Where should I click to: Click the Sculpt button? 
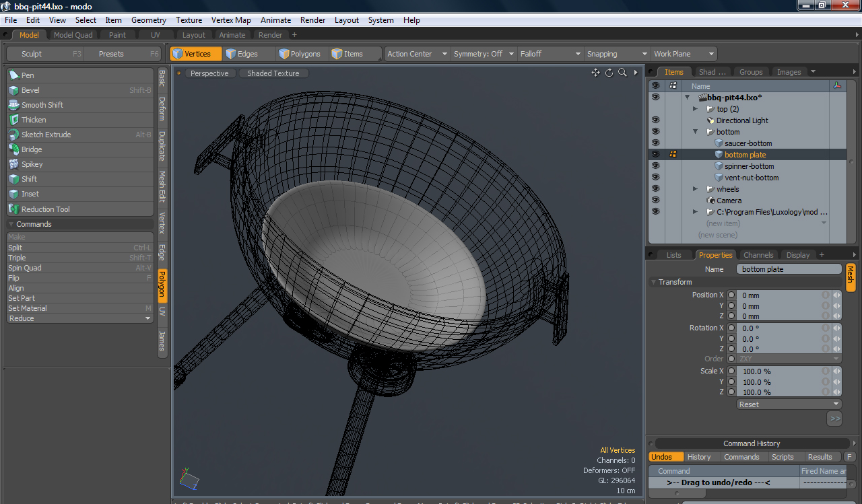click(45, 54)
